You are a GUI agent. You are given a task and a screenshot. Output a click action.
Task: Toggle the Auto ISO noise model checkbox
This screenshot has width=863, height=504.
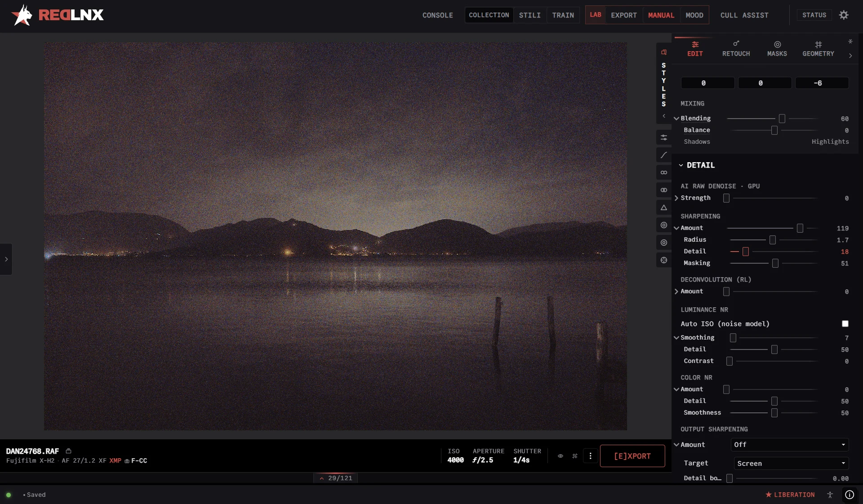(845, 324)
